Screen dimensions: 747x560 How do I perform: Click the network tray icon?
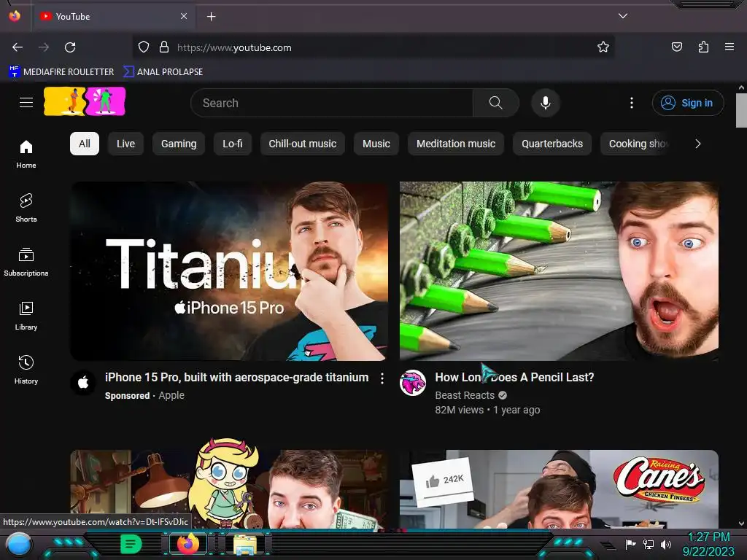click(649, 544)
